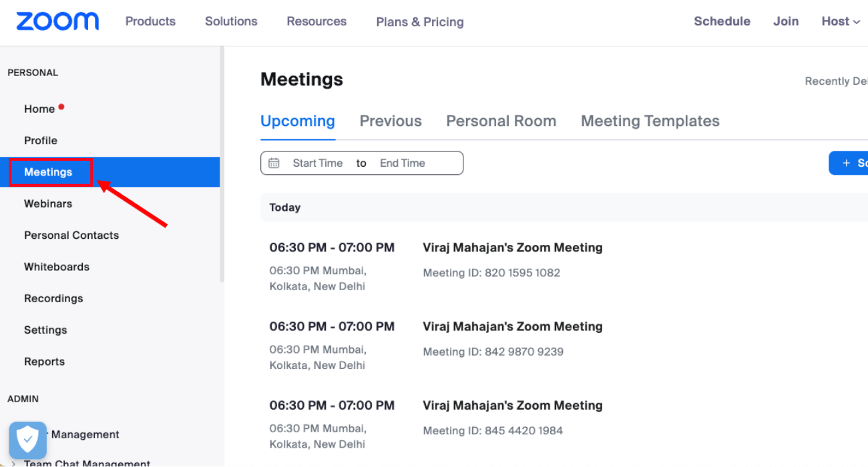Click the Join link in header
Image resolution: width=868 pixels, height=467 pixels.
[x=786, y=21]
